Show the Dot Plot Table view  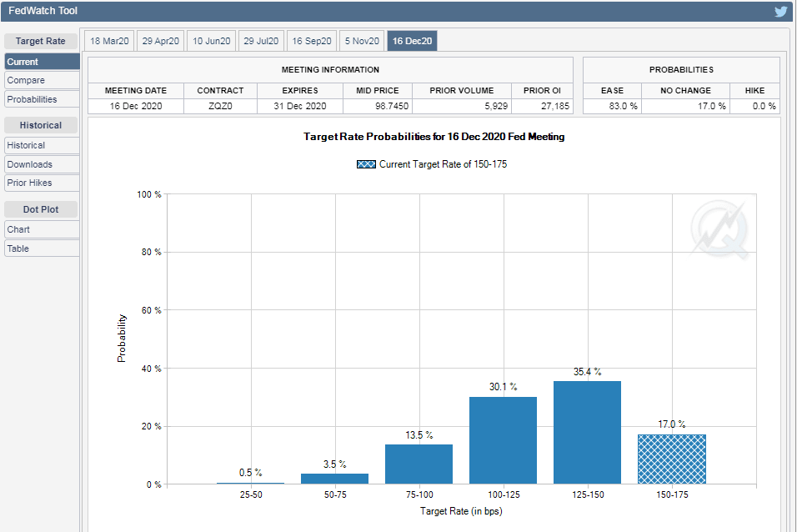(x=18, y=248)
